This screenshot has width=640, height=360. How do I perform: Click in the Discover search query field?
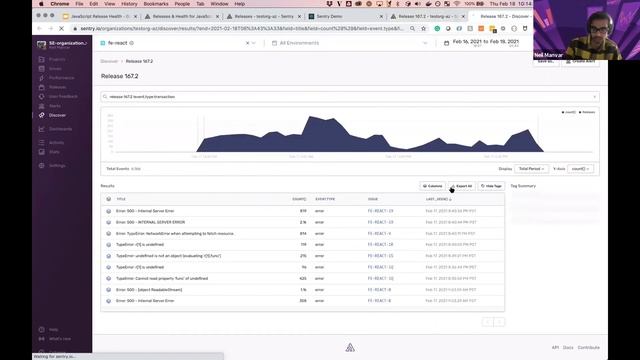coord(350,97)
